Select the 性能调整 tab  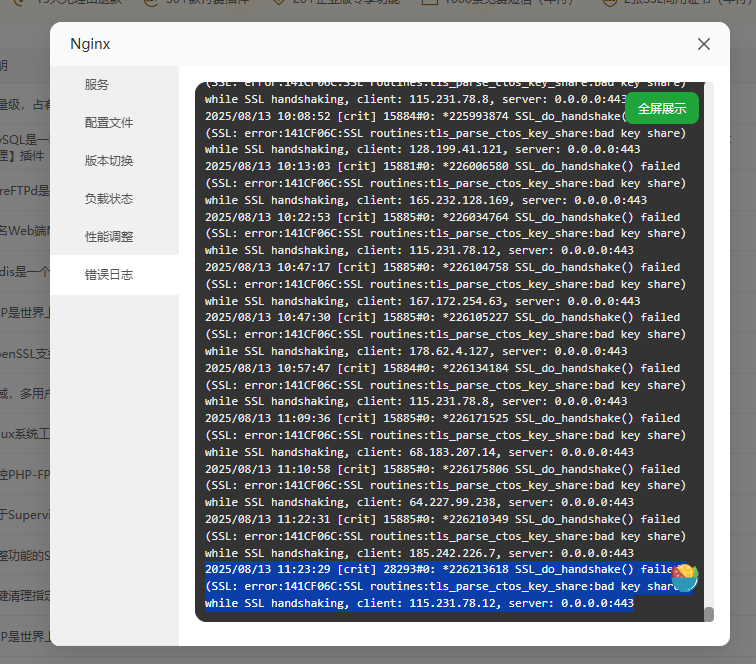(109, 237)
